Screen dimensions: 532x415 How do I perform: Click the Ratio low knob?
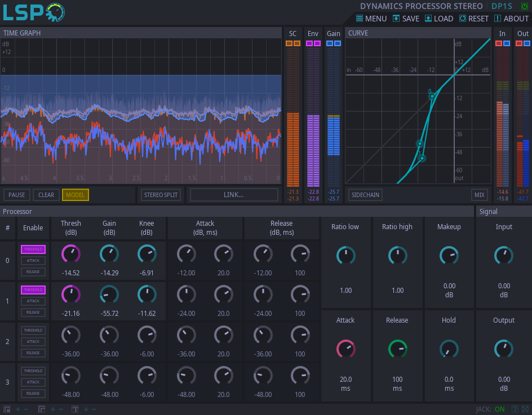[x=345, y=256]
